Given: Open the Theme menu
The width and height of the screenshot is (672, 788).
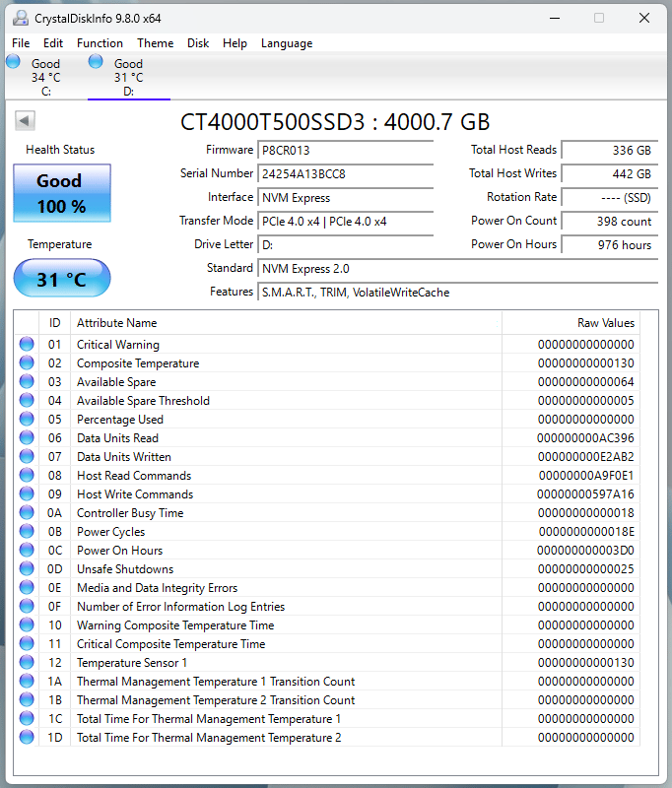Looking at the screenshot, I should click(156, 43).
